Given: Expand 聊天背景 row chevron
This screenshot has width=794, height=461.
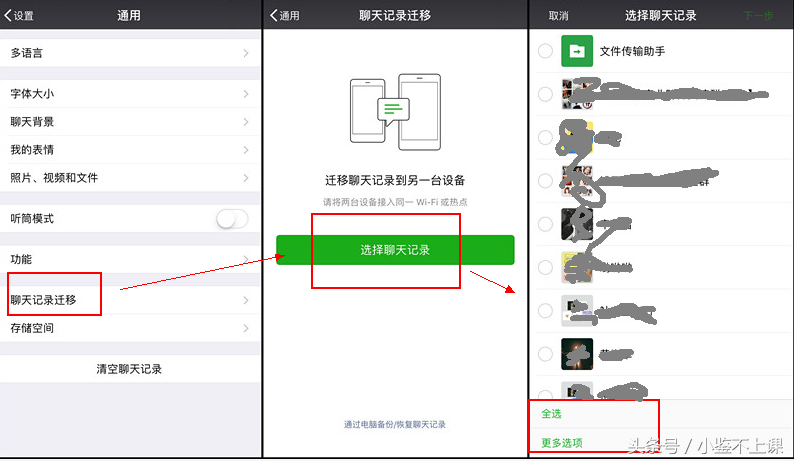Looking at the screenshot, I should coord(246,122).
